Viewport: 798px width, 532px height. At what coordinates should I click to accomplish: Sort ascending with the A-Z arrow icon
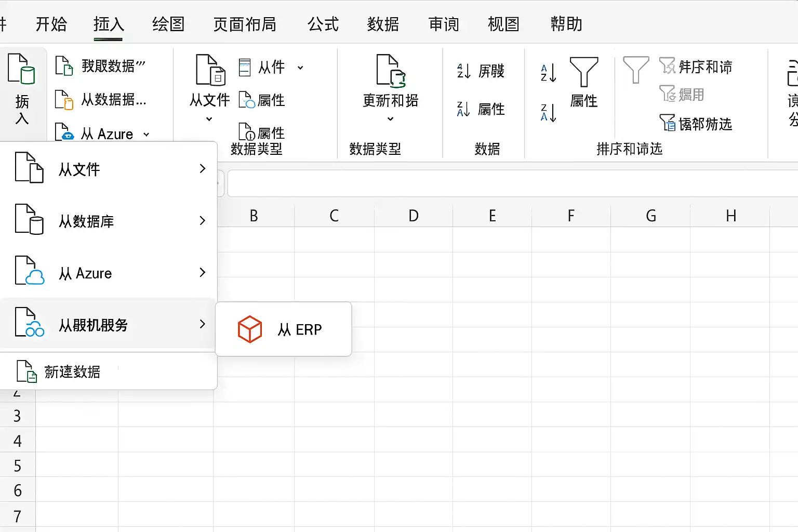click(x=549, y=73)
